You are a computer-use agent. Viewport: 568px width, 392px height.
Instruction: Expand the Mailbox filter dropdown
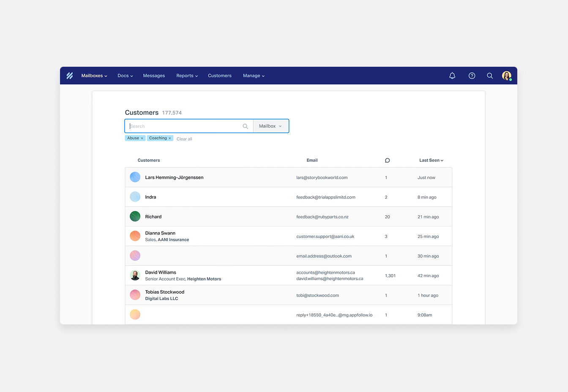270,126
